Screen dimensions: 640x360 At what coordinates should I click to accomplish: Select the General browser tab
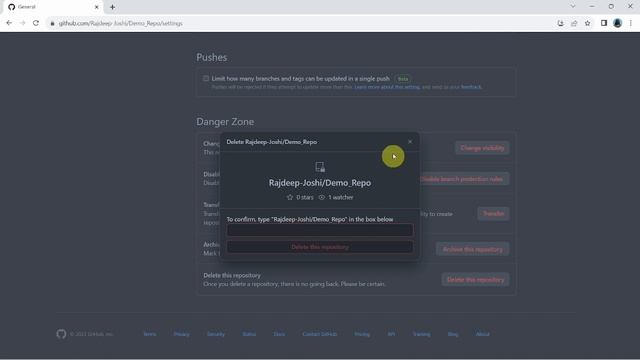coord(53,7)
